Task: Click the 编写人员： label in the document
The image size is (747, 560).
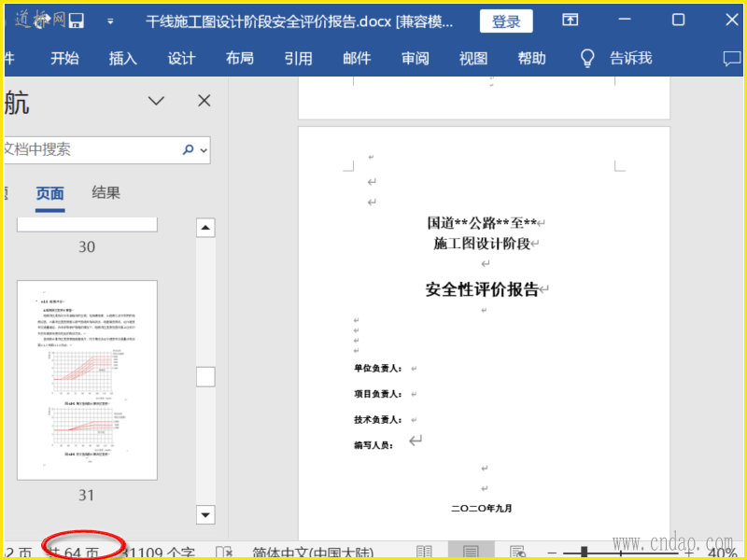Action: coord(373,446)
